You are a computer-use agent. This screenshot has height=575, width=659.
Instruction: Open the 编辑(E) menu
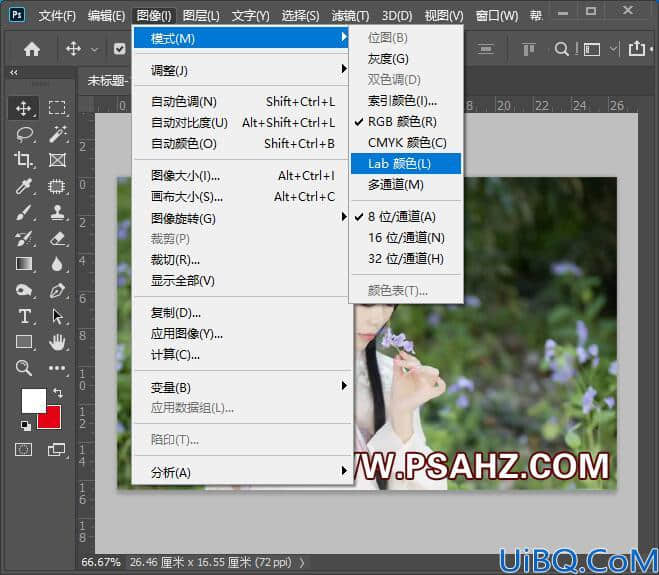pyautogui.click(x=106, y=16)
